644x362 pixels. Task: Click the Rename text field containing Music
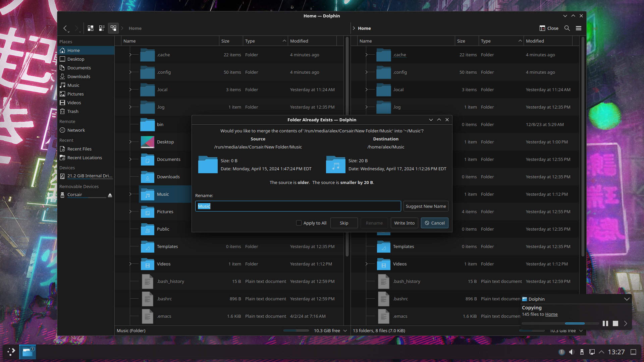[298, 206]
